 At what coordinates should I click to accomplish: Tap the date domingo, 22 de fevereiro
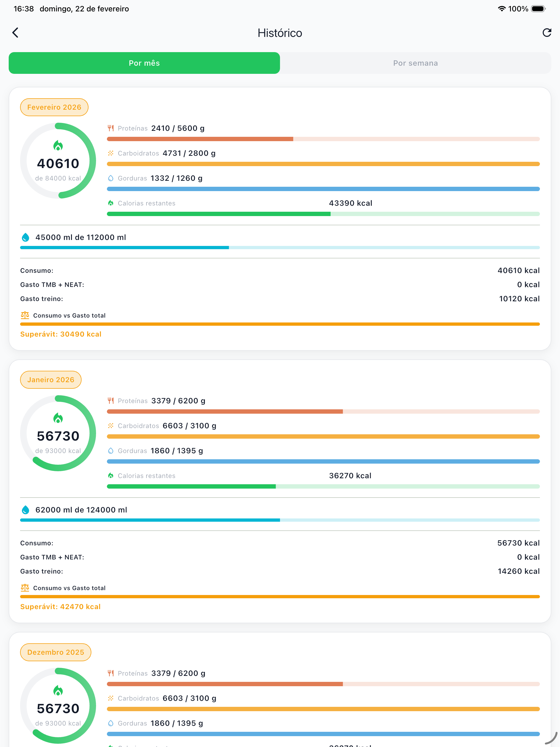pos(84,9)
